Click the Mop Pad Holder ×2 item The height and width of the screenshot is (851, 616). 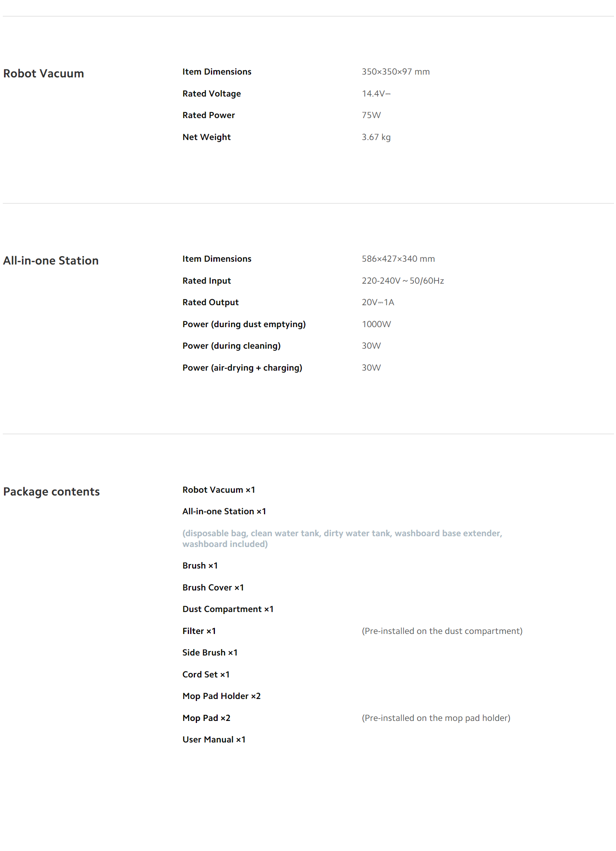(221, 696)
